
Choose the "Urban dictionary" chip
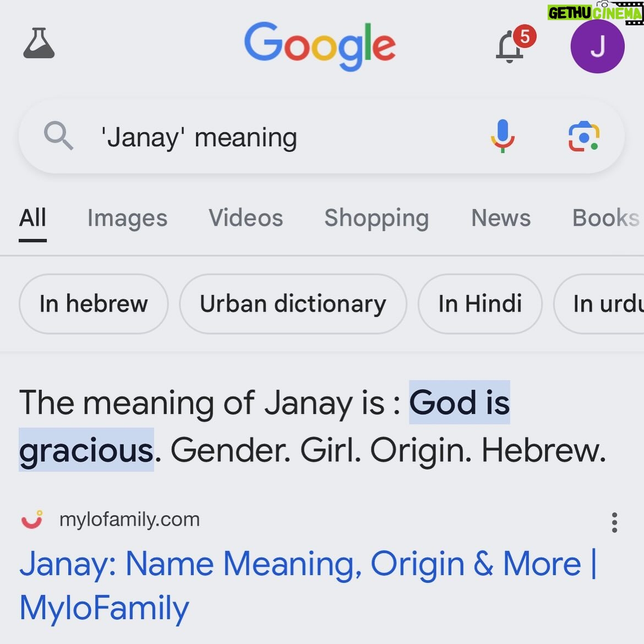click(293, 304)
